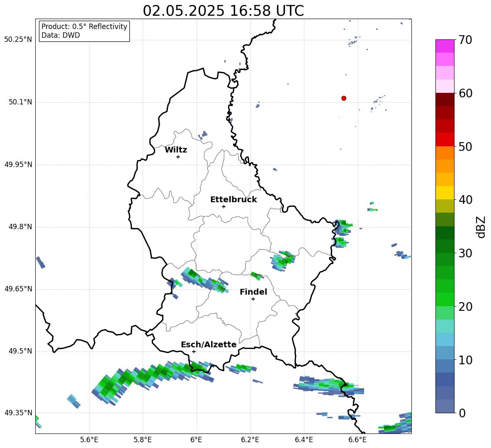Screen dimensions: 491x448
Task: Click the 60 tick on the colorbar
Action: click(465, 93)
